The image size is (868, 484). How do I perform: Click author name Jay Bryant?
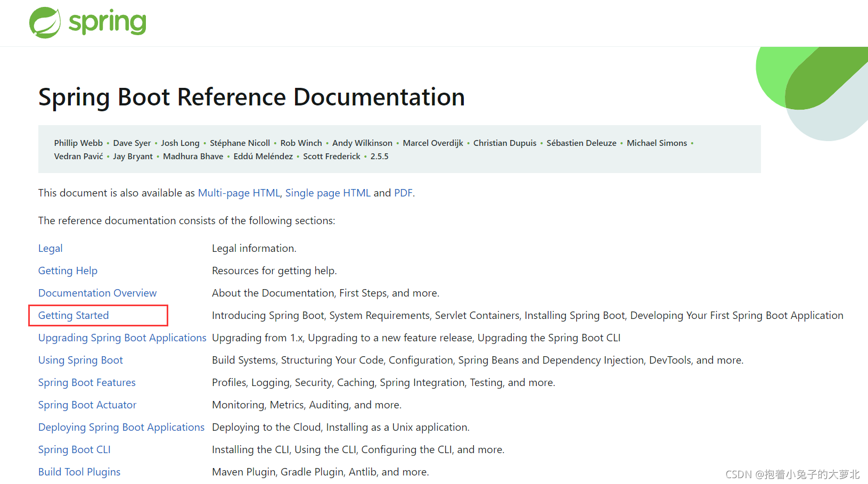pos(133,157)
